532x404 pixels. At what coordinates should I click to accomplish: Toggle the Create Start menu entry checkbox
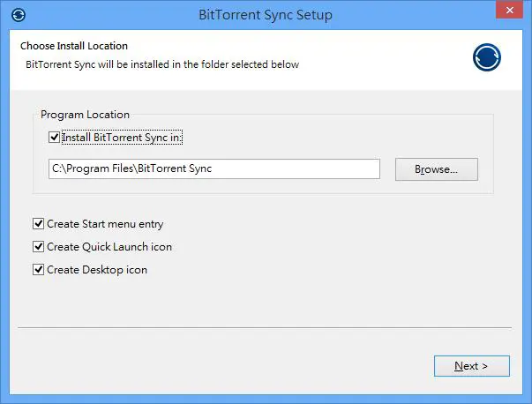tap(38, 224)
